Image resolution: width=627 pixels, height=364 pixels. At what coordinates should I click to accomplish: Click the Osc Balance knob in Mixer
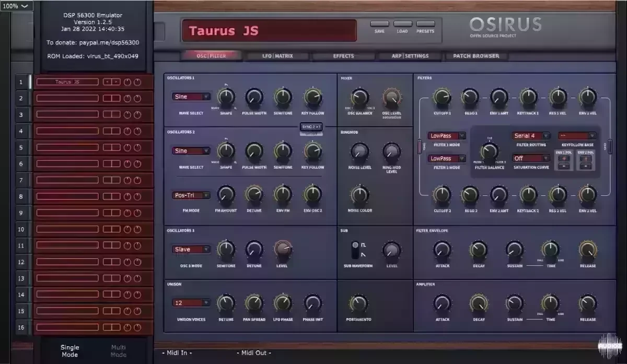click(359, 97)
